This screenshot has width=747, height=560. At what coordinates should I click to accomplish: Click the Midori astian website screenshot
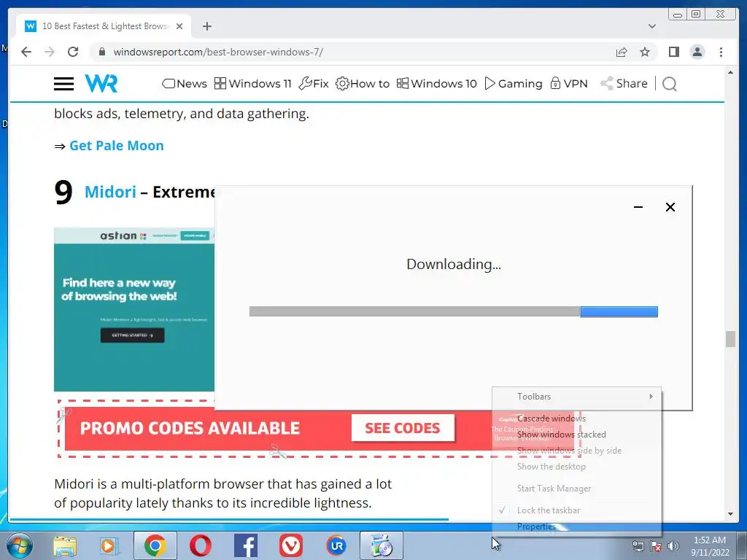click(x=134, y=309)
